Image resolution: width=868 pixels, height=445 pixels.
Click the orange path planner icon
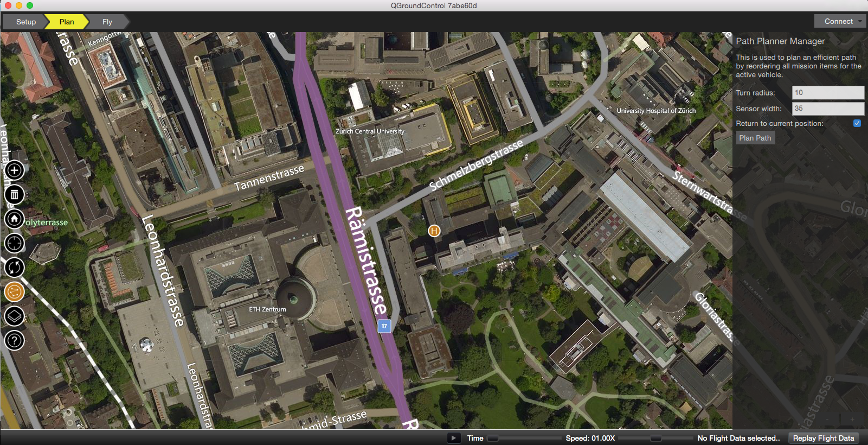point(15,292)
